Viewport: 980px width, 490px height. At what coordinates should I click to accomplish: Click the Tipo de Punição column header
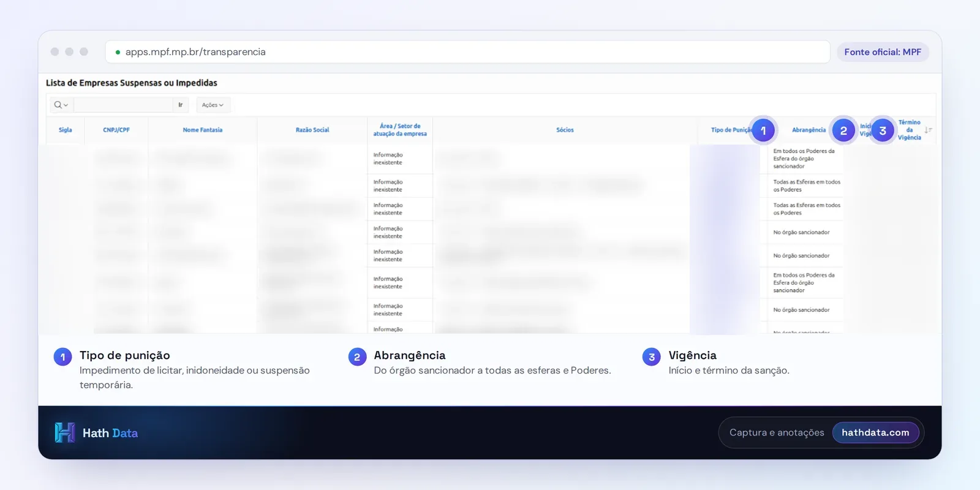(731, 130)
